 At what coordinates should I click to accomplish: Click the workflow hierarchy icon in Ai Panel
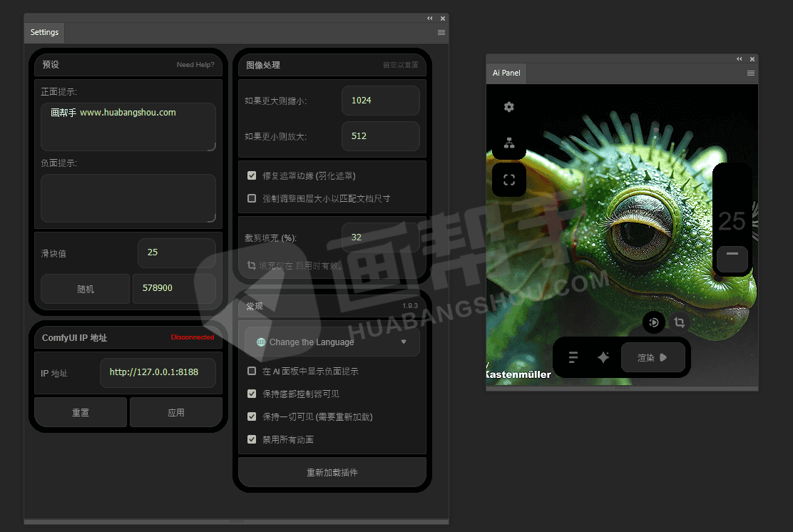click(x=508, y=143)
